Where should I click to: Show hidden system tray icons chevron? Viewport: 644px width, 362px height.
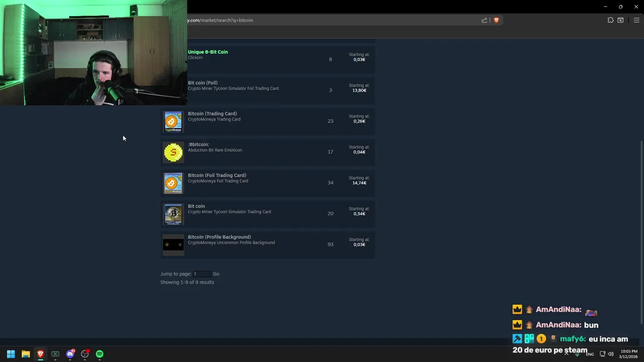coord(567,354)
